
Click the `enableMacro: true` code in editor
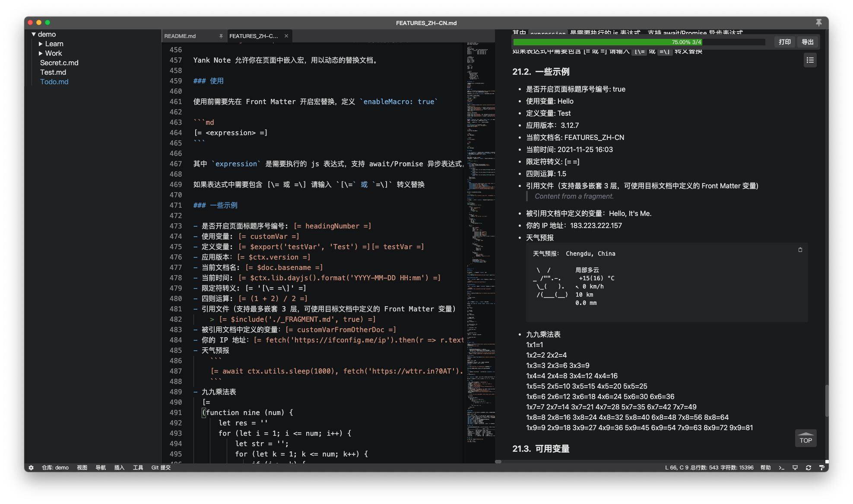point(399,101)
